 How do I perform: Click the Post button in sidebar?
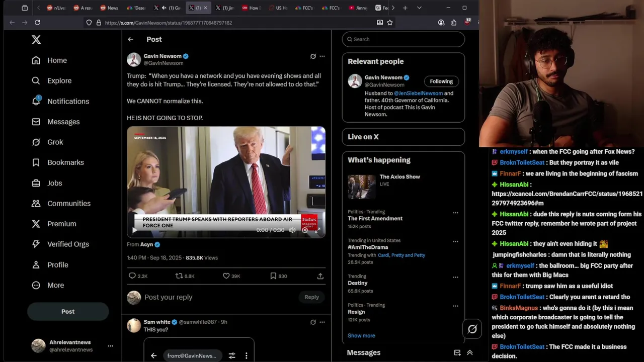pyautogui.click(x=68, y=312)
